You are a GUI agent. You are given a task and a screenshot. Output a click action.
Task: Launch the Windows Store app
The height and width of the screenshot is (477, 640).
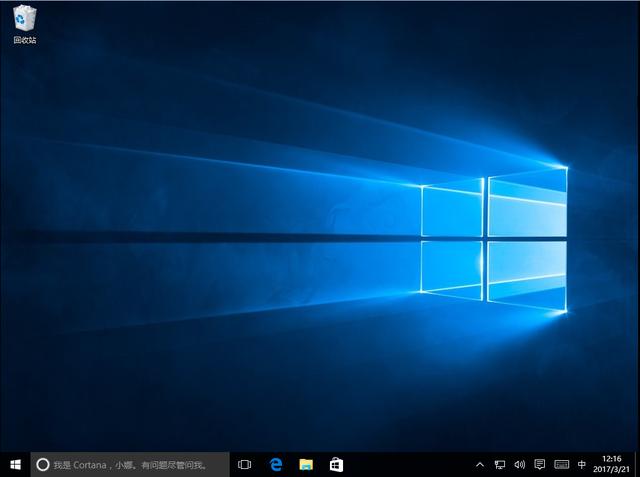(336, 464)
